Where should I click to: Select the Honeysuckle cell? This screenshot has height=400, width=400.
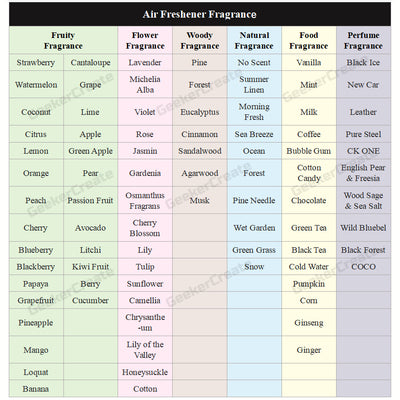pos(145,372)
